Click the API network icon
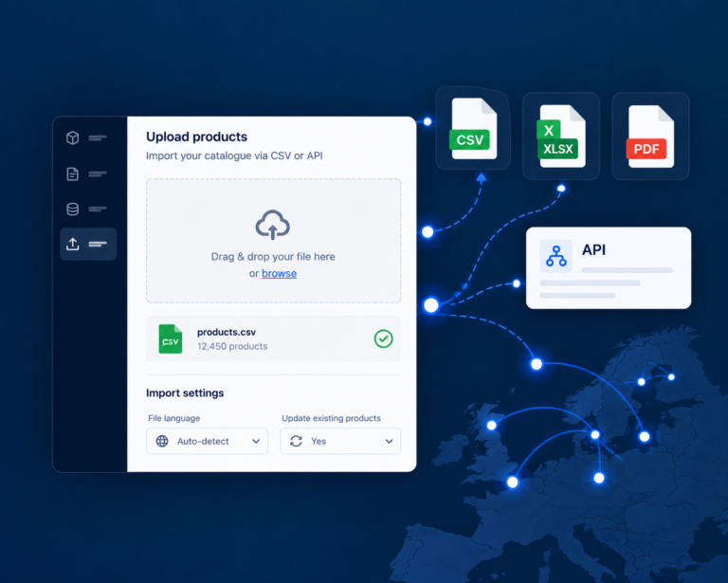 556,256
